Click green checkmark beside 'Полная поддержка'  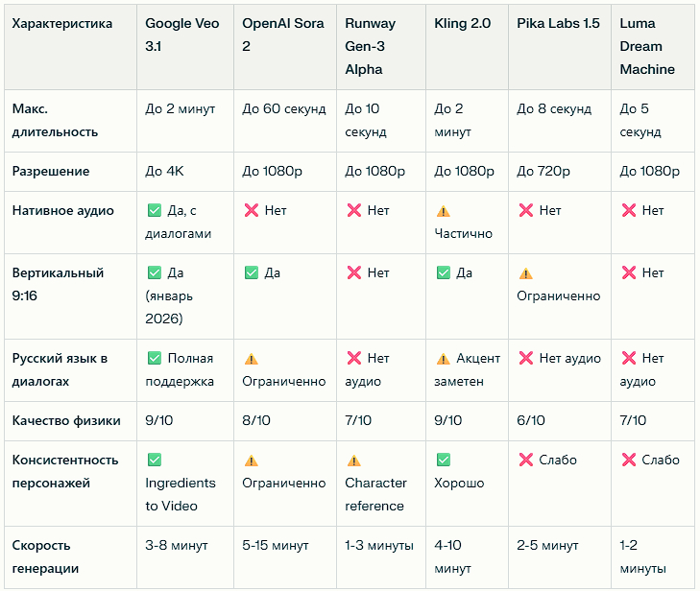(154, 358)
